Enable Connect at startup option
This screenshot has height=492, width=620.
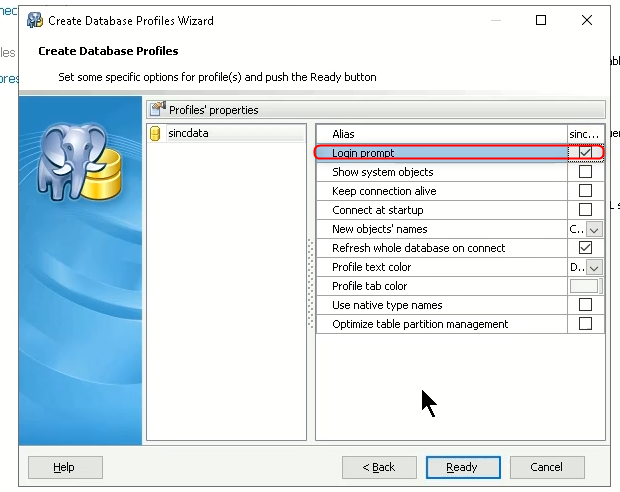(x=585, y=210)
